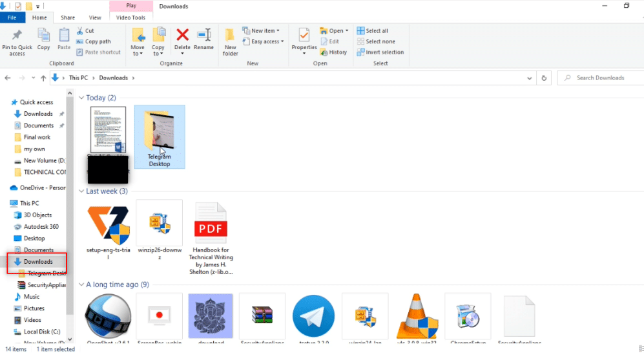Click This PC in address breadcrumb
644x353 pixels.
click(x=78, y=78)
